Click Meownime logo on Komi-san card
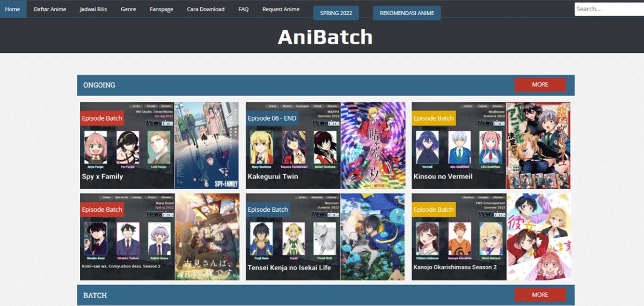 (x=159, y=214)
